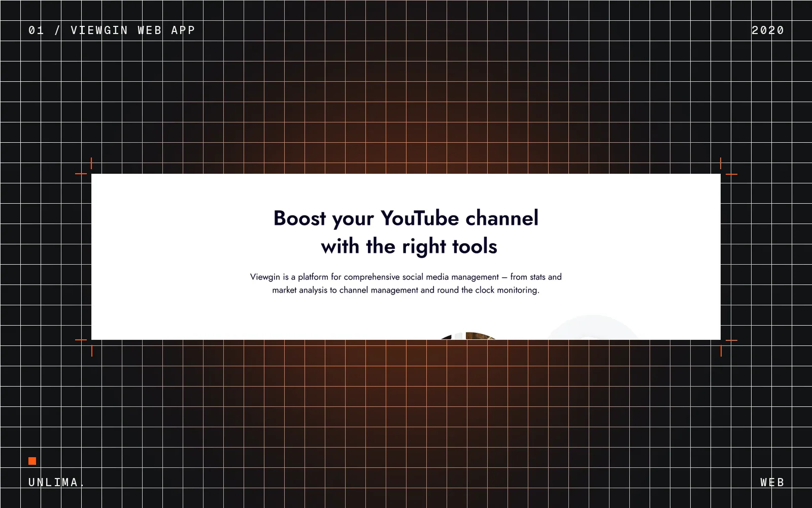Click the "with the right tools" heading line
Viewport: 812px width, 508px height.
pyautogui.click(x=409, y=246)
